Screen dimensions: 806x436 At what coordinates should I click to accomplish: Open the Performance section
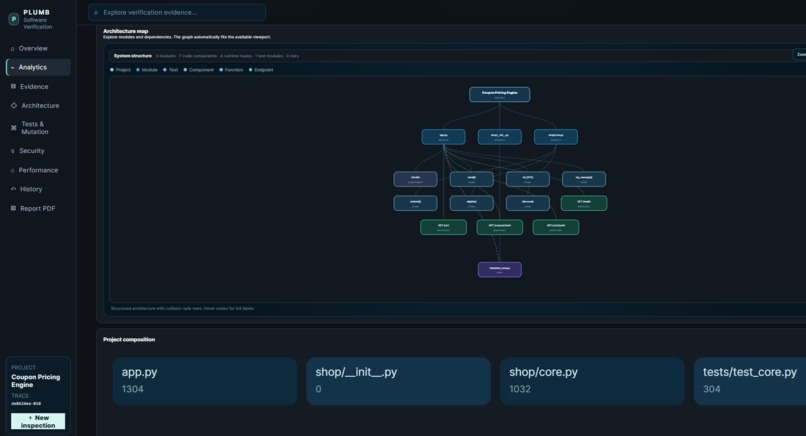(38, 170)
